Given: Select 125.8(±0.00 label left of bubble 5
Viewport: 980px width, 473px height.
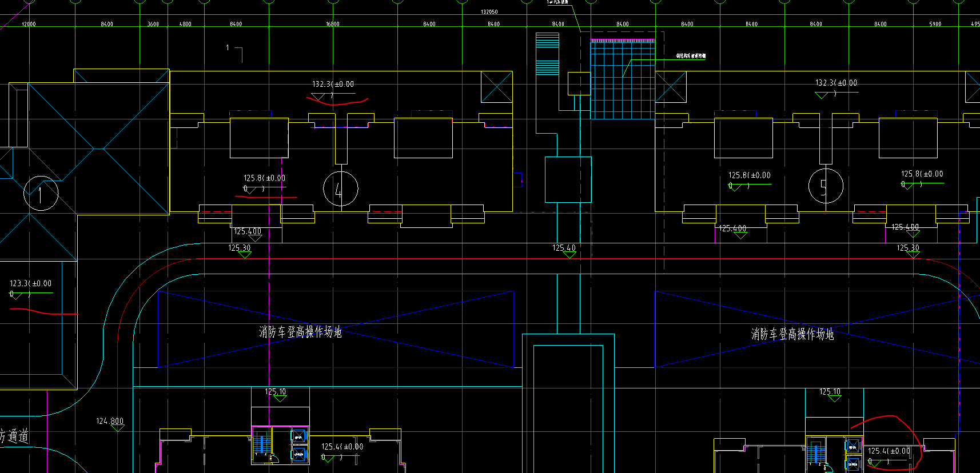Looking at the screenshot, I should [749, 175].
